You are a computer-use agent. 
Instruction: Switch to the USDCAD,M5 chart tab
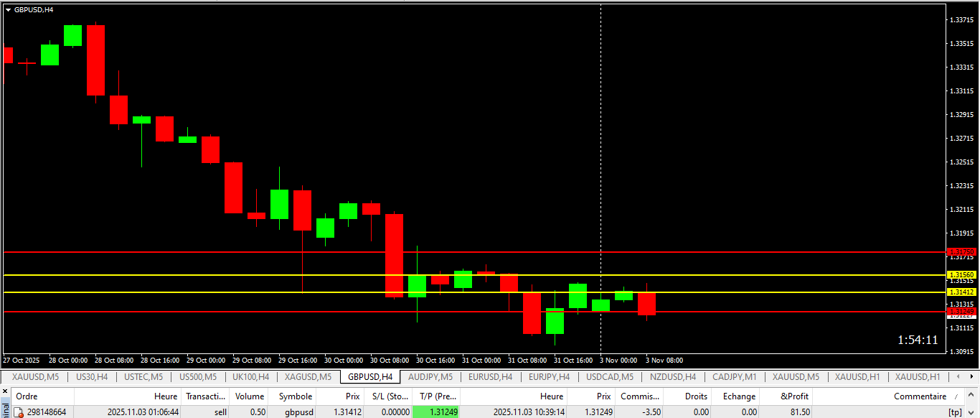[x=610, y=376]
